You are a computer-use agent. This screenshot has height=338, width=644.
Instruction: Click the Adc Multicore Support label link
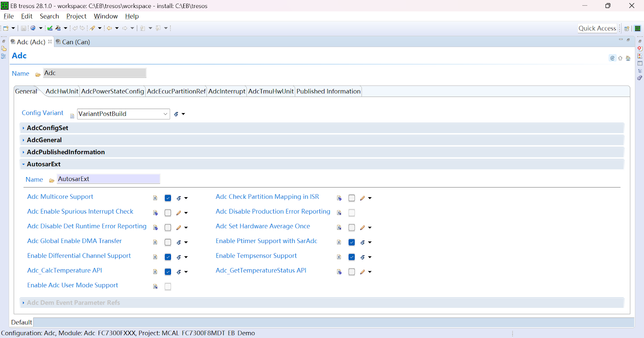[x=60, y=197]
